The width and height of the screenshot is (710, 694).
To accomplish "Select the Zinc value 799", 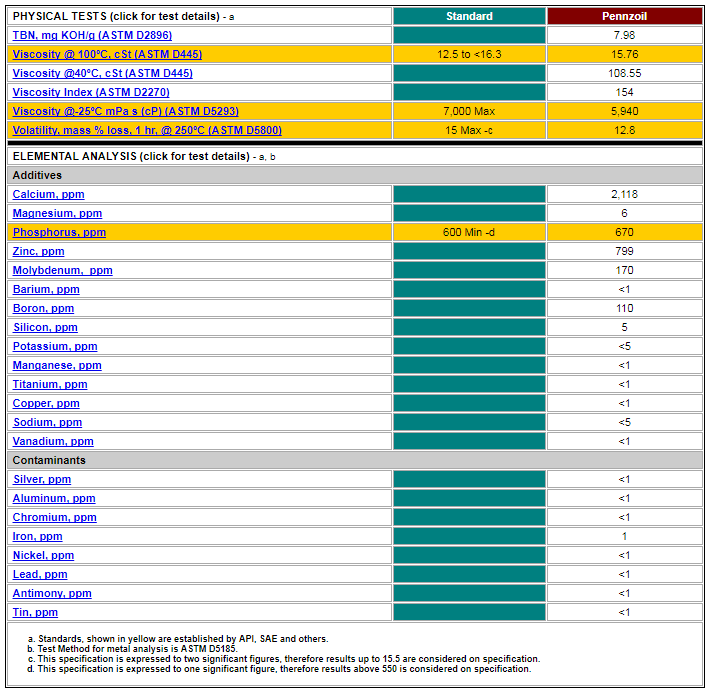I will (x=624, y=251).
